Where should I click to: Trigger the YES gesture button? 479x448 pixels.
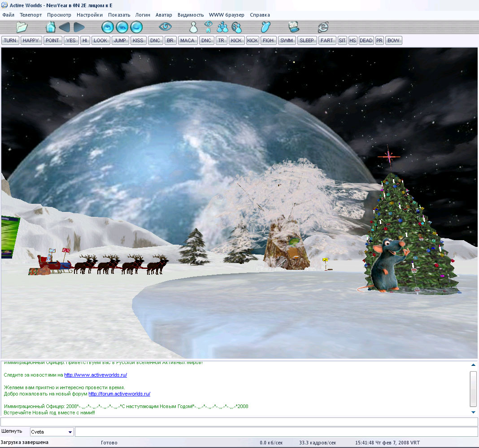[x=71, y=40]
